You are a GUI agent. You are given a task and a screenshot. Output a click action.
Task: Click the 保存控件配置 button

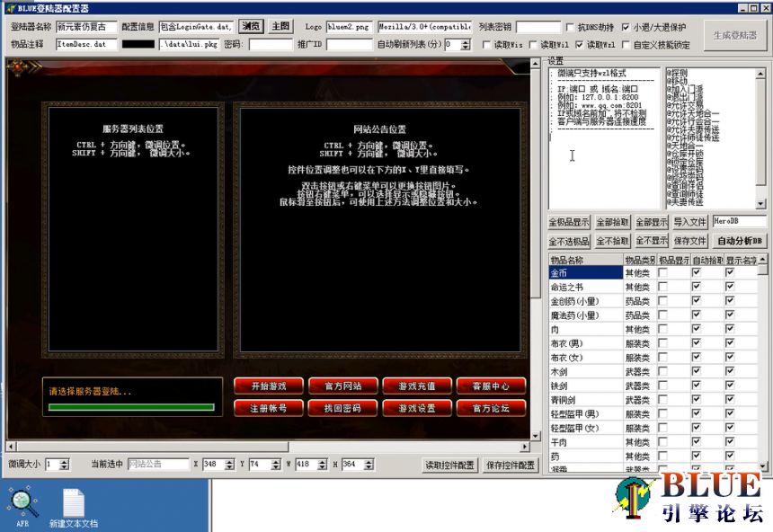511,465
